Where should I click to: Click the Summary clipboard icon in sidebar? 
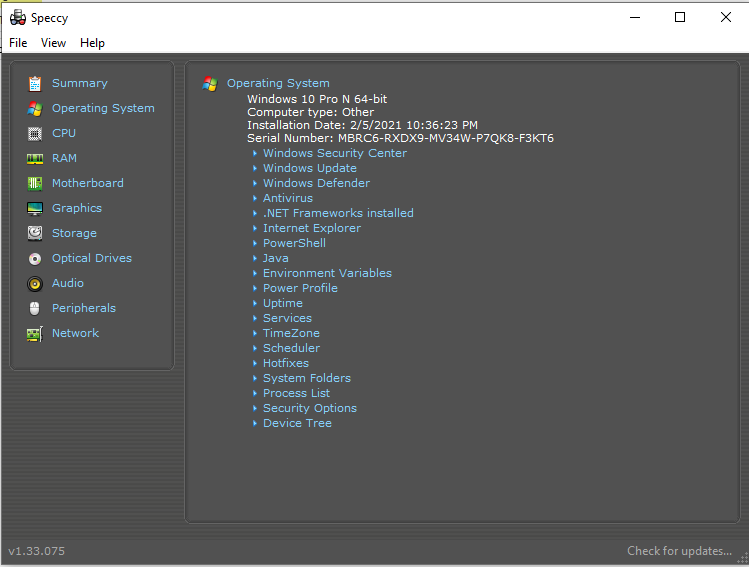(35, 84)
